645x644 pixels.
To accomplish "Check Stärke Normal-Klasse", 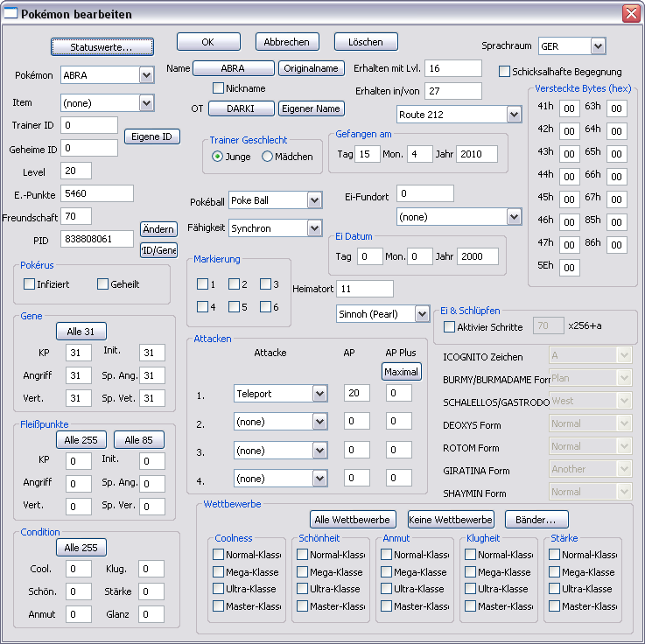I will [554, 555].
